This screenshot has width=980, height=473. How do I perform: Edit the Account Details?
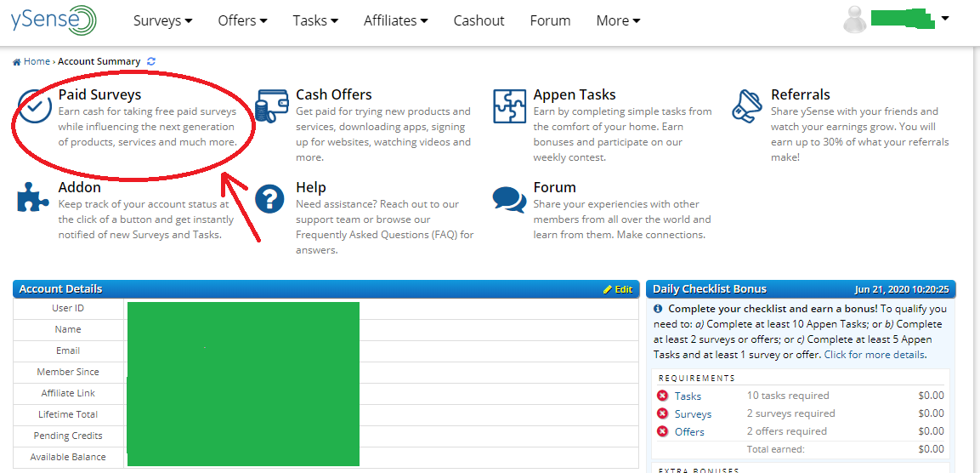(x=618, y=289)
